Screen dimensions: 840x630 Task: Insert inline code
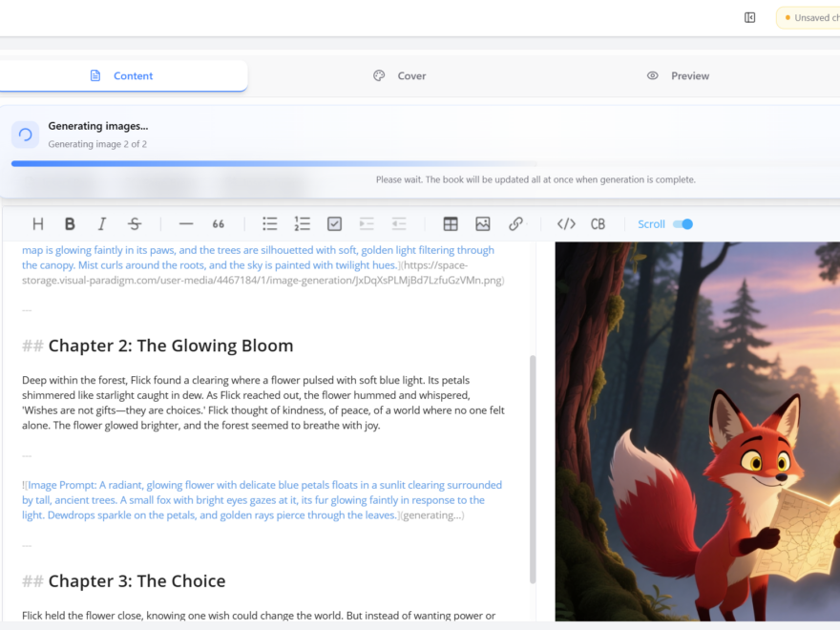click(x=566, y=224)
